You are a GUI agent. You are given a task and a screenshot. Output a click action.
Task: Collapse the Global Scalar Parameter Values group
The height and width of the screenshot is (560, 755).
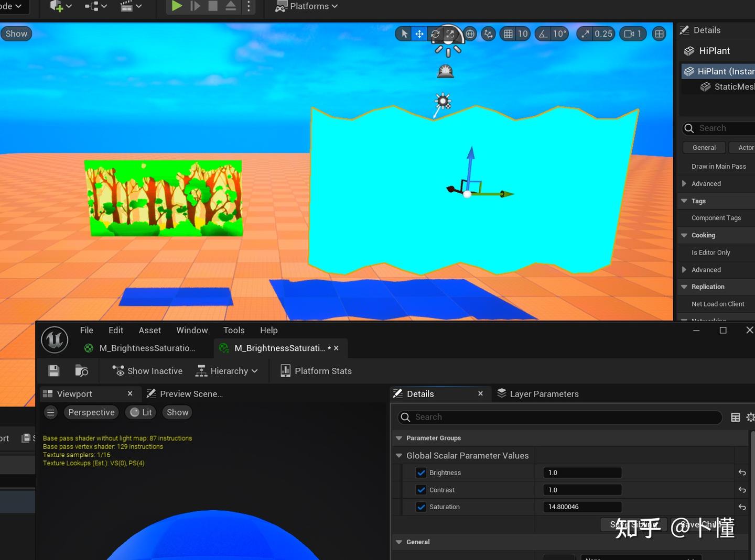coord(399,455)
